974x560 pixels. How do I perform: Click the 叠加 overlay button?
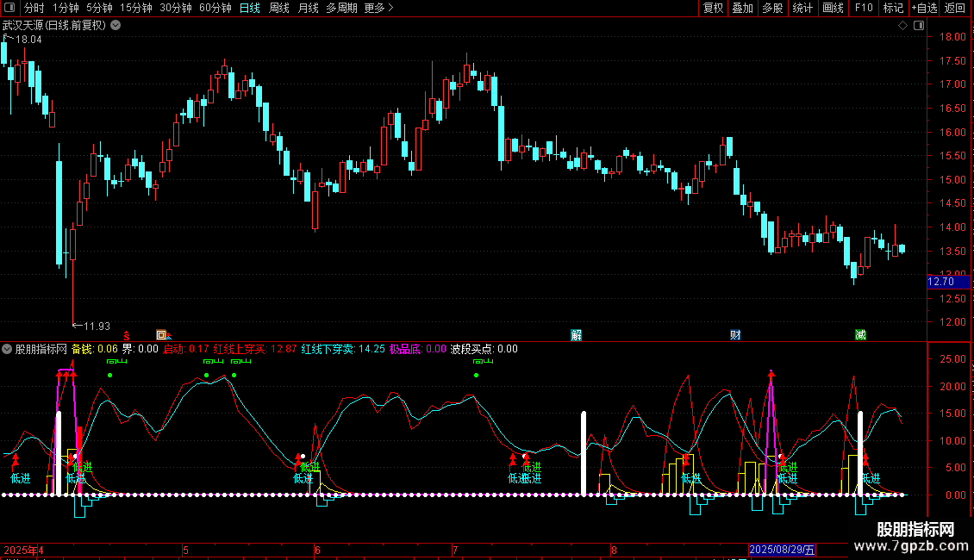pyautogui.click(x=742, y=8)
